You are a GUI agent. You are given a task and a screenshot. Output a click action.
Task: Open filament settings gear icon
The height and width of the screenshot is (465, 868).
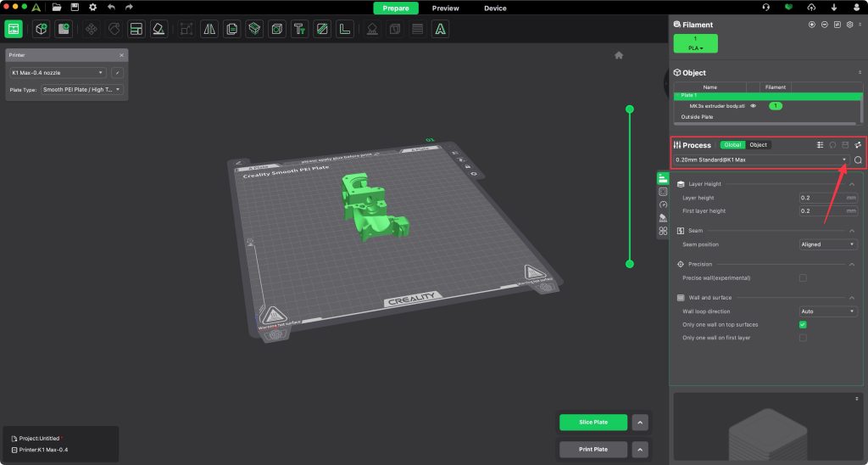(x=849, y=25)
